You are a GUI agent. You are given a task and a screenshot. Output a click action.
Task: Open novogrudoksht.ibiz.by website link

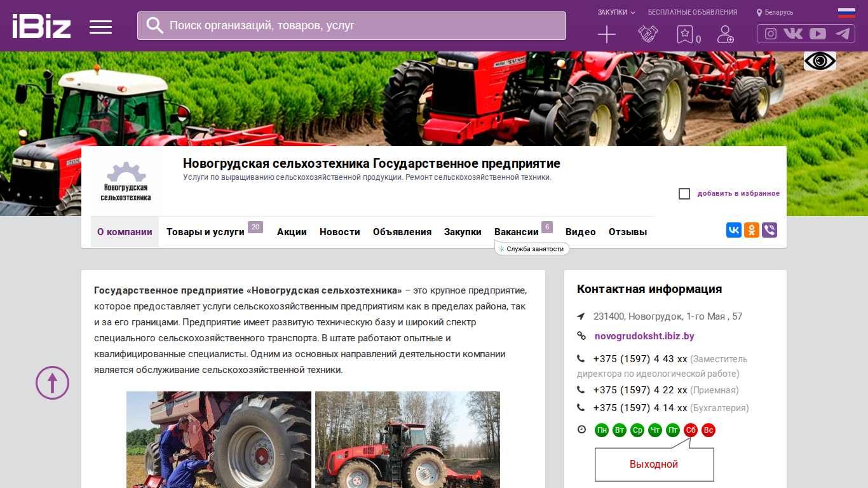644,336
